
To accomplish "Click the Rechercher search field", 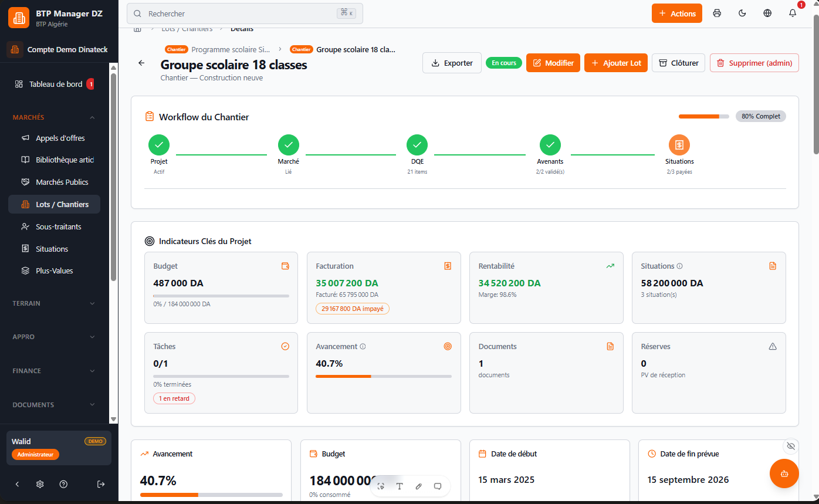I will pos(245,13).
